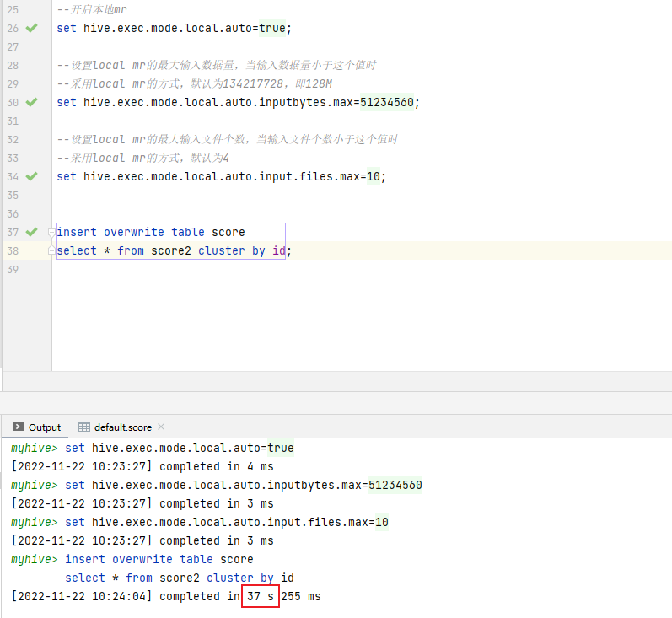The image size is (672, 618).
Task: Click 'insert overwrite table score' on editor line 37
Action: [151, 233]
